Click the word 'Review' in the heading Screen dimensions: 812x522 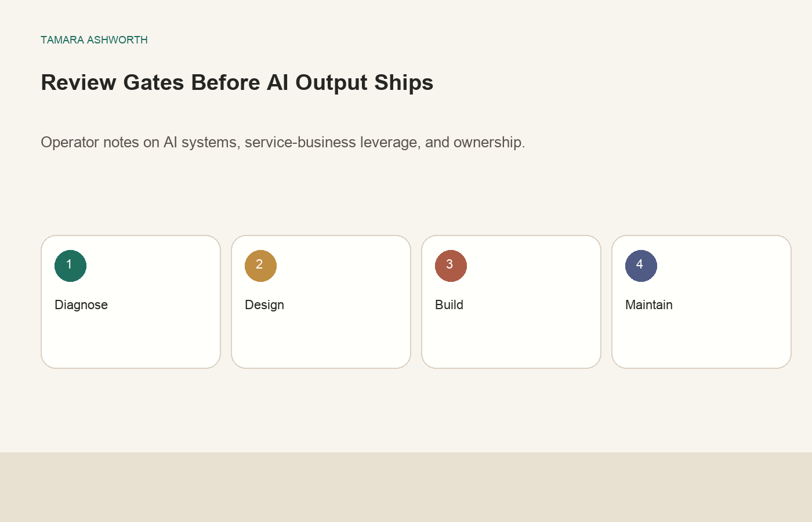[79, 82]
